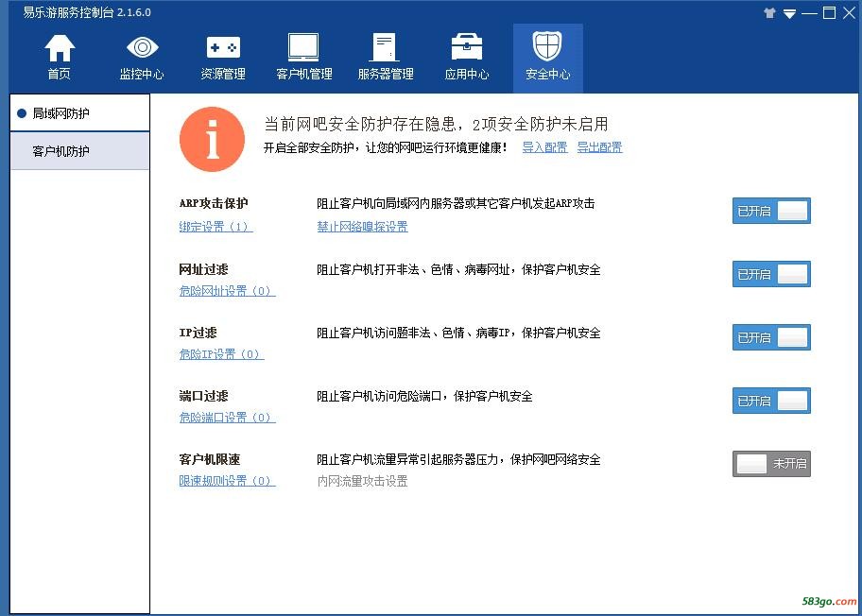Toggle ARP攻击保护 switch
862x616 pixels.
coord(771,211)
